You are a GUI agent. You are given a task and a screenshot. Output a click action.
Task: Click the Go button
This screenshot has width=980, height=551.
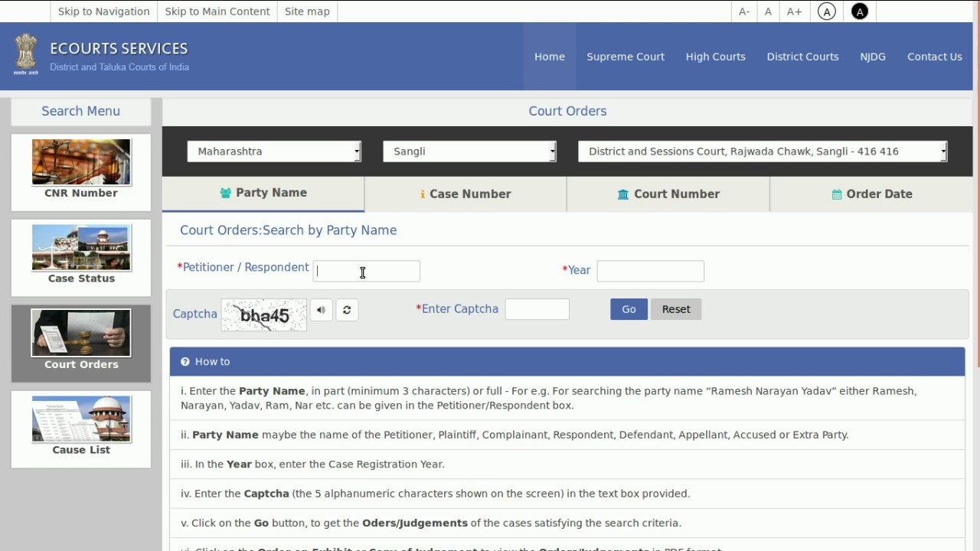click(629, 309)
